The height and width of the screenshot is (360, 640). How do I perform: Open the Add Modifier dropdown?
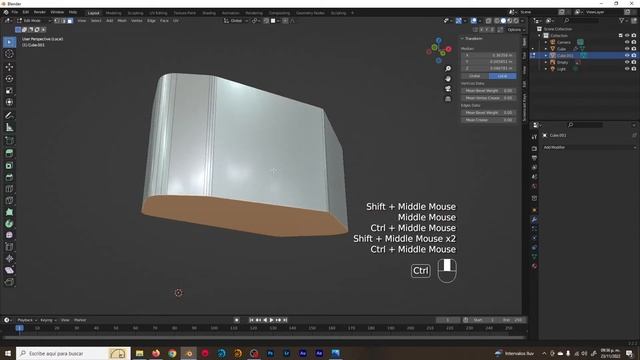coord(589,147)
